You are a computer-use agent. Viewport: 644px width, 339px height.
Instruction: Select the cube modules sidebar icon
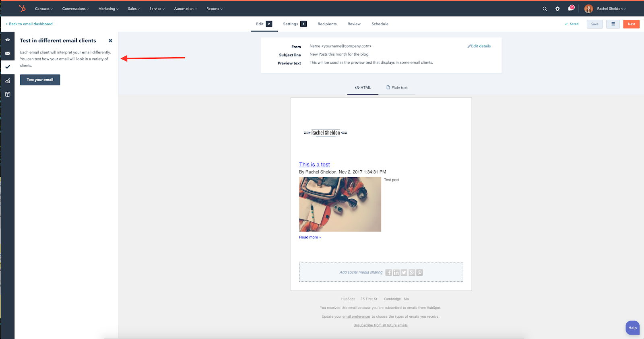click(8, 95)
